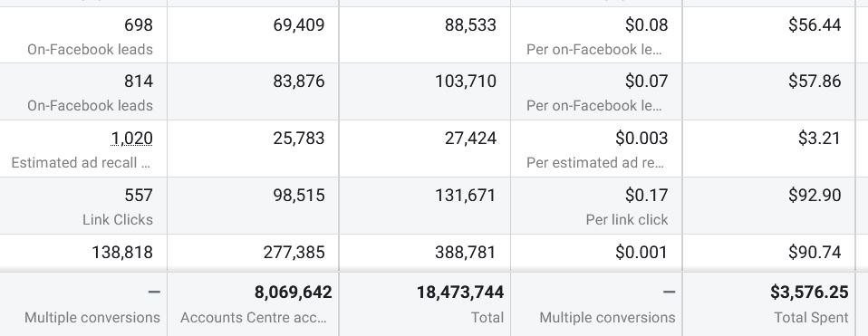Image resolution: width=868 pixels, height=336 pixels.
Task: Select the 131,671 impressions cell
Action: 425,206
